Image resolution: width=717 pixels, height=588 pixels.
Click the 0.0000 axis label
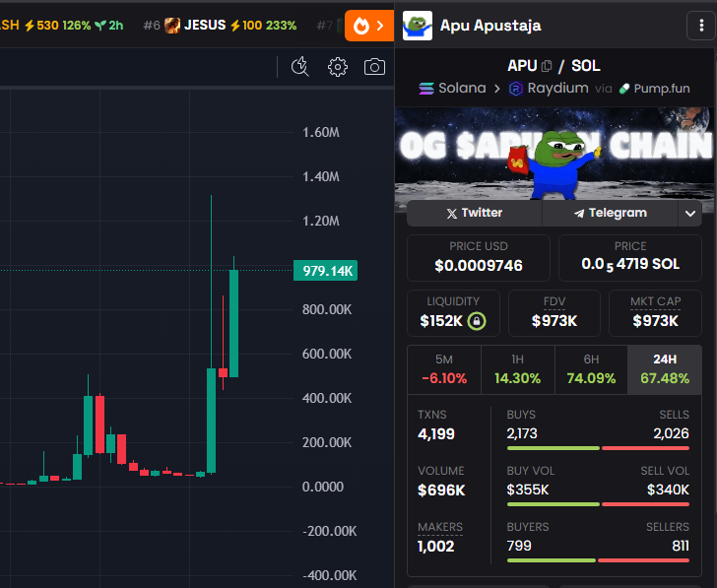coord(323,487)
